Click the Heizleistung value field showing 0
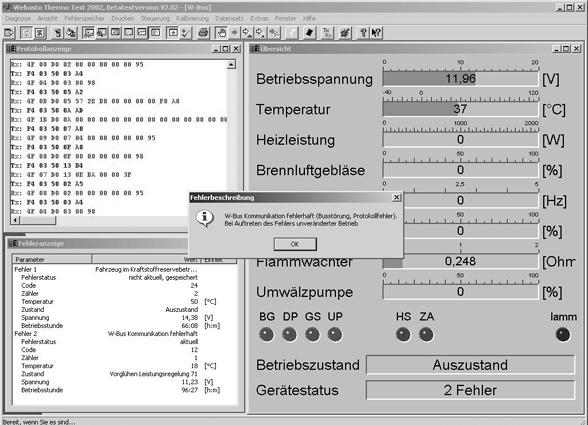This screenshot has width=588, height=425. click(460, 140)
